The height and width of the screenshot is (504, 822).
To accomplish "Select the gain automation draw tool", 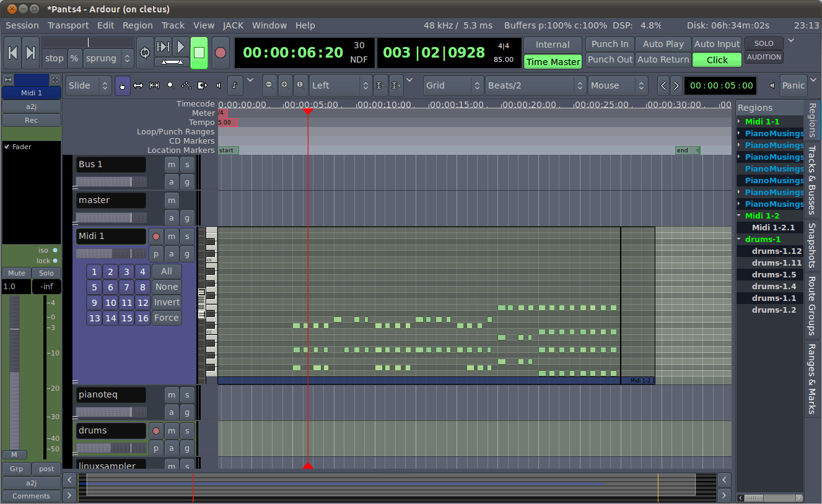I will (x=186, y=85).
